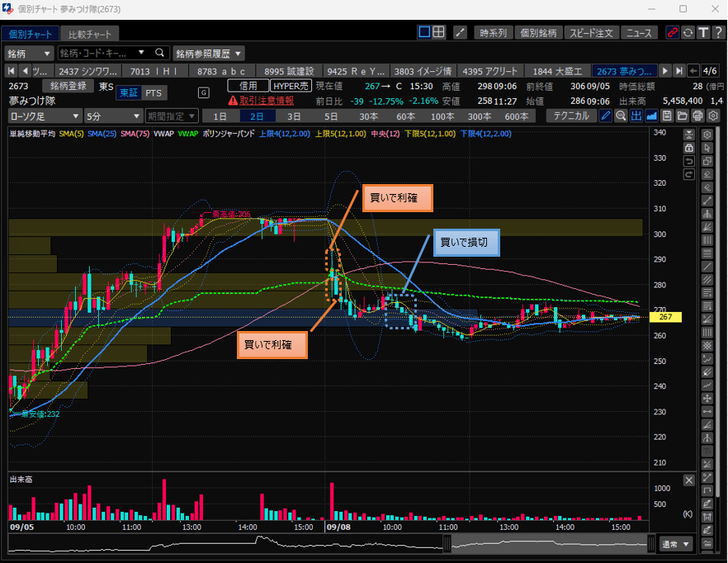Close the 出来高 volume panel

coord(689,480)
